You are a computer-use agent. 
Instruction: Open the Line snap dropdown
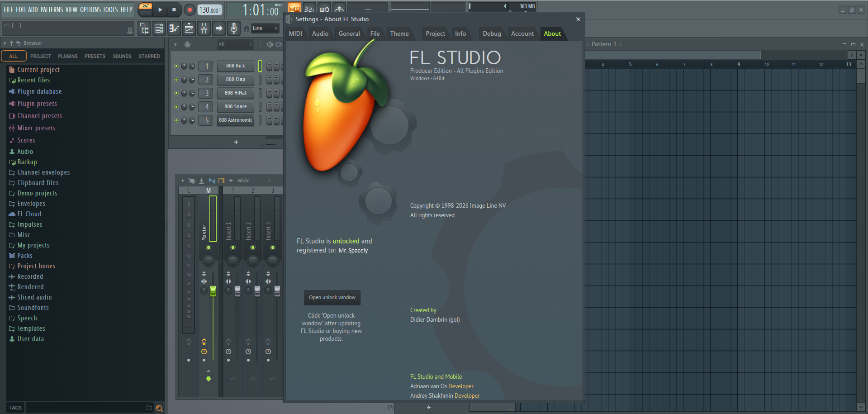point(265,28)
